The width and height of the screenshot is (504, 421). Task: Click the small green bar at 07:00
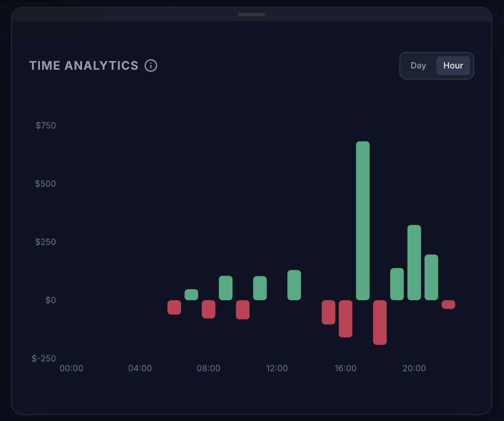(191, 295)
